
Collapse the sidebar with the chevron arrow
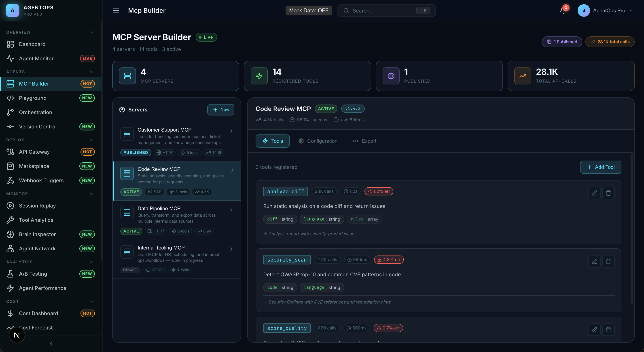(x=51, y=344)
